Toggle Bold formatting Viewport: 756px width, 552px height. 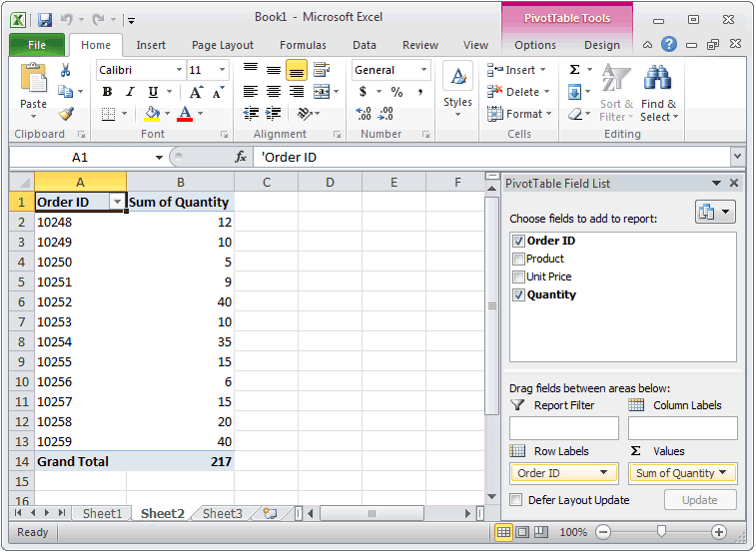[108, 92]
